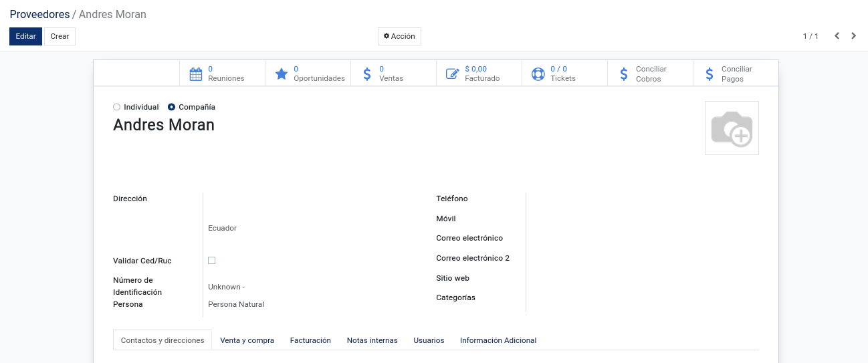
Task: Click the Tickets lifebuoy icon
Action: click(538, 74)
